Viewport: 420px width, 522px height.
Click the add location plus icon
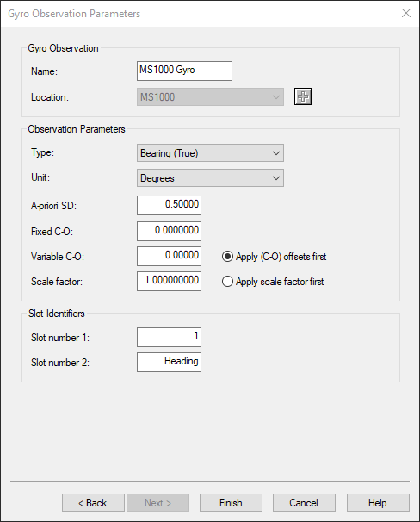click(303, 96)
